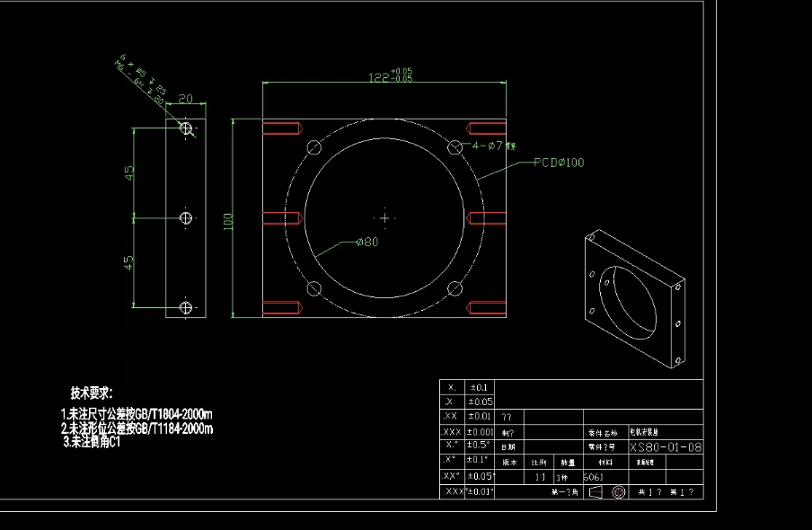Click the top hole in the side view
This screenshot has height=530, width=812.
coord(186,128)
